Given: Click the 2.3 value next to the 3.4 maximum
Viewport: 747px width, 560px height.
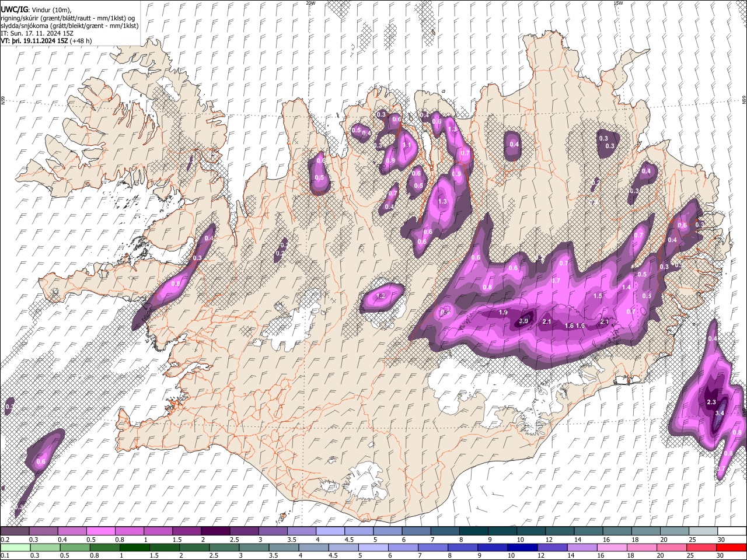Looking at the screenshot, I should tap(711, 402).
